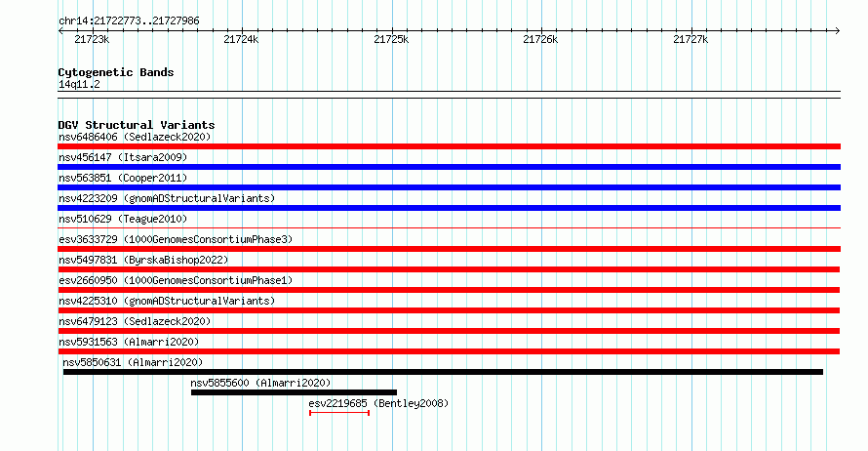
Task: Open variant nsv5931563 (Almarri2020) label
Action: click(129, 342)
